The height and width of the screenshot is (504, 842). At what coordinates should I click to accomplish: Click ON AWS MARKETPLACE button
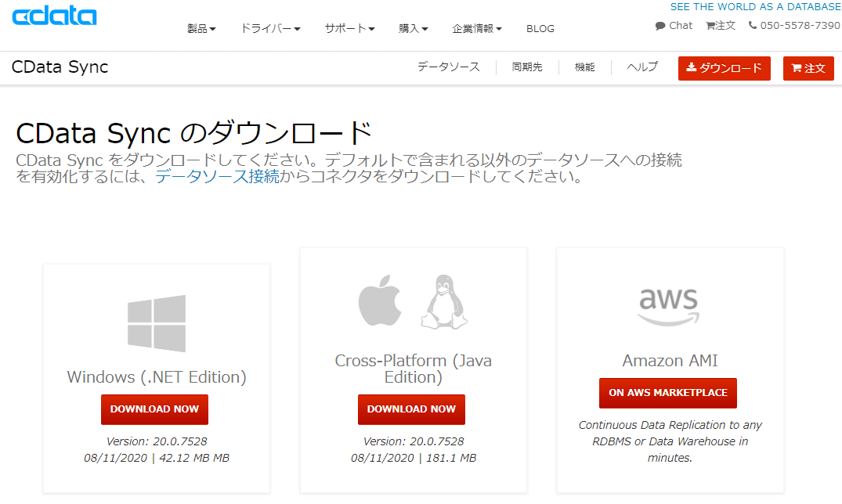click(668, 393)
